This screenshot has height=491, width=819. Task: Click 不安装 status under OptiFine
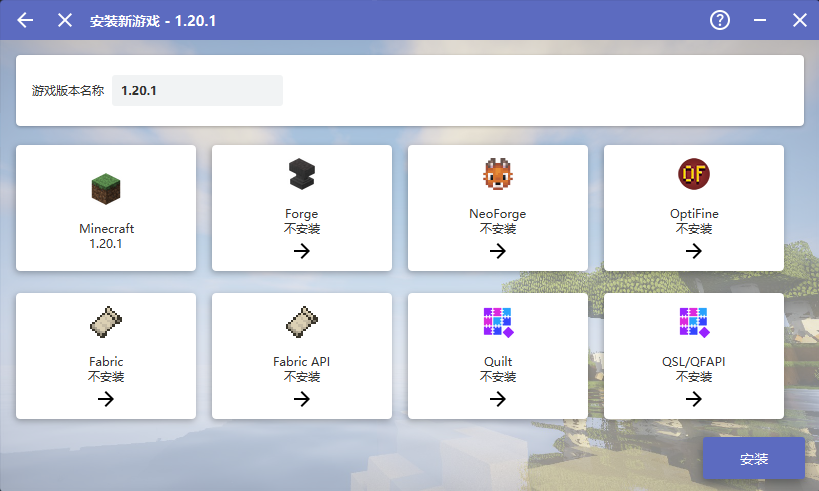point(694,229)
